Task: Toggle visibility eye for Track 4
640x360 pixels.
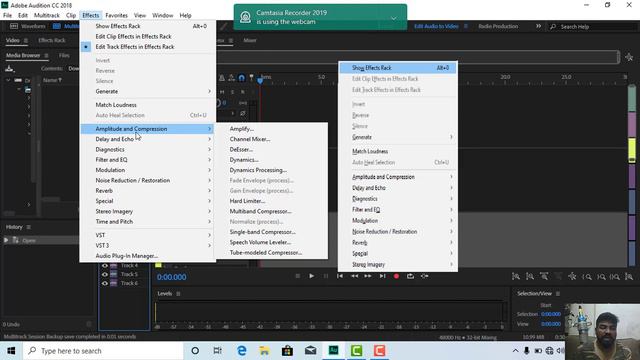Action: 105,266
